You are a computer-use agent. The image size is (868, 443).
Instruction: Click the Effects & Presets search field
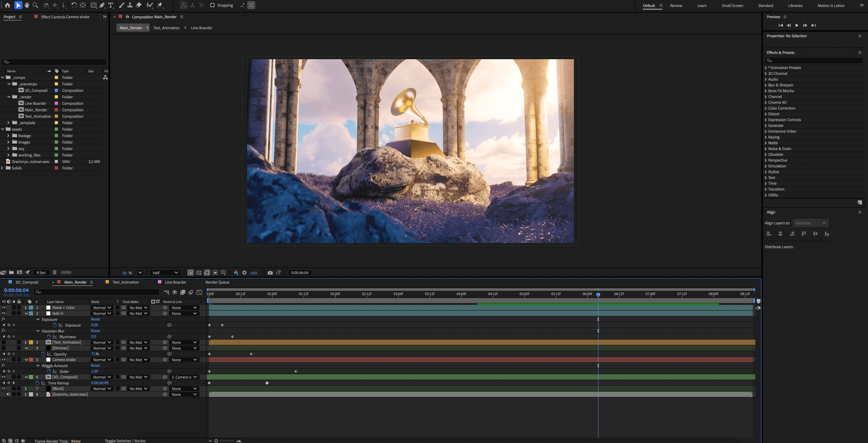pos(814,61)
